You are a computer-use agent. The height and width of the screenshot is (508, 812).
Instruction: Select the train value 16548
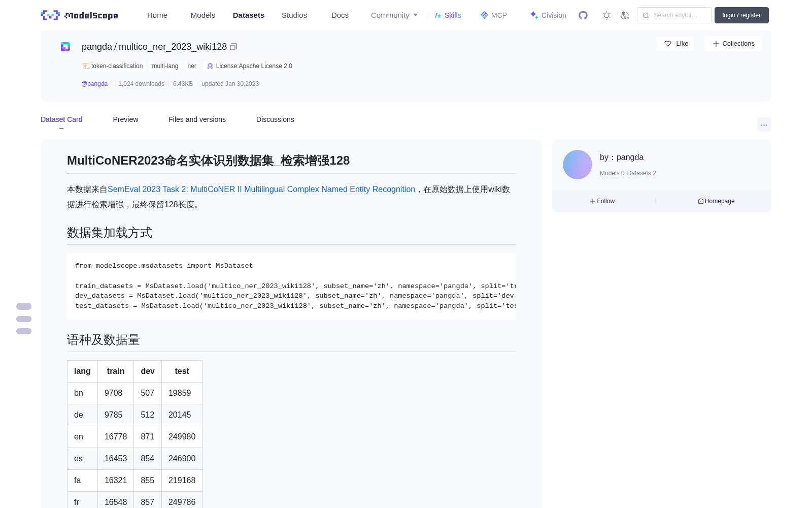tap(116, 502)
